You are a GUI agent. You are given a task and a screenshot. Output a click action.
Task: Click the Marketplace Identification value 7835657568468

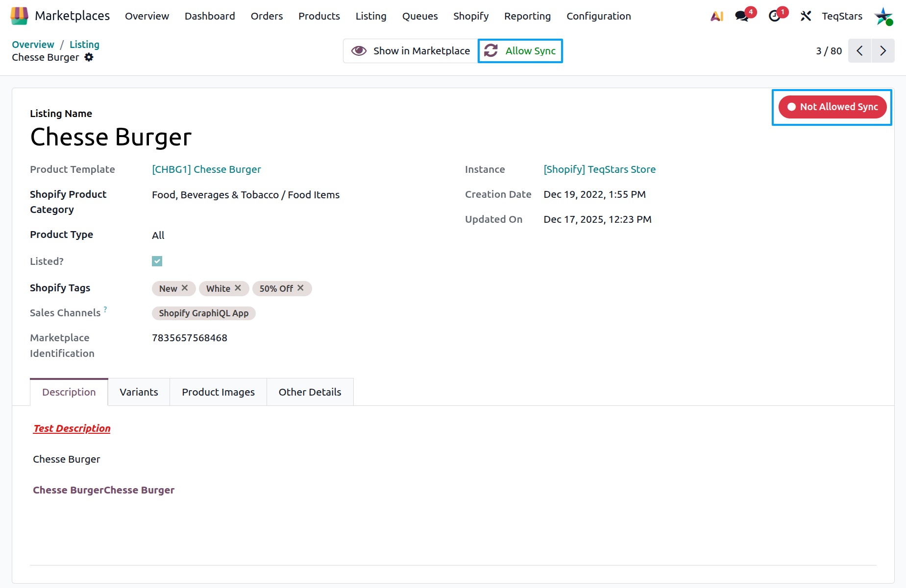pos(190,338)
